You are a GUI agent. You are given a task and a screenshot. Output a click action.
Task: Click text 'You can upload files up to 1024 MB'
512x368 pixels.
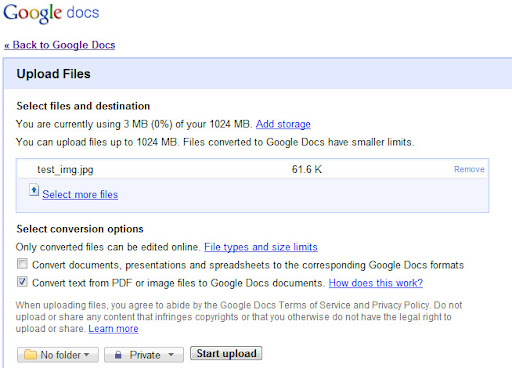coord(98,142)
